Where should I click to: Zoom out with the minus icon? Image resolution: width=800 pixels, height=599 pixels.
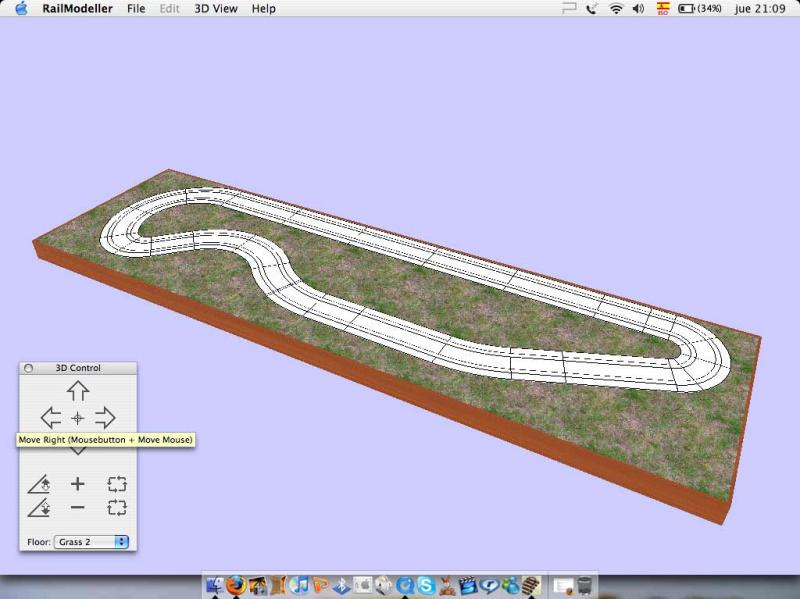click(78, 508)
